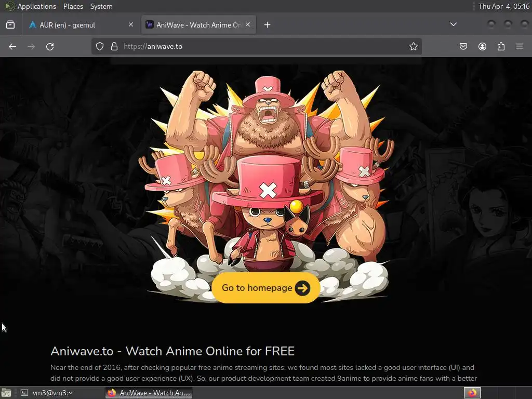532x399 pixels.
Task: Open the Extensions puzzle icon
Action: (501, 46)
